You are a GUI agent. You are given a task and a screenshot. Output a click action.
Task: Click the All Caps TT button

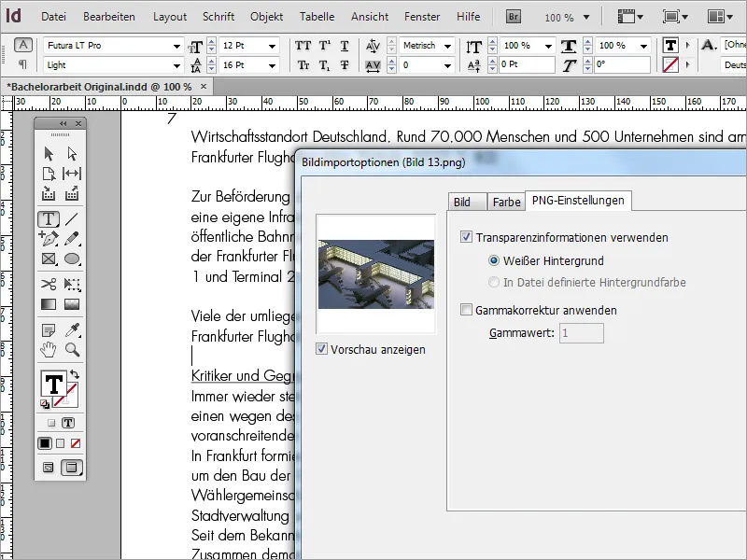[303, 46]
